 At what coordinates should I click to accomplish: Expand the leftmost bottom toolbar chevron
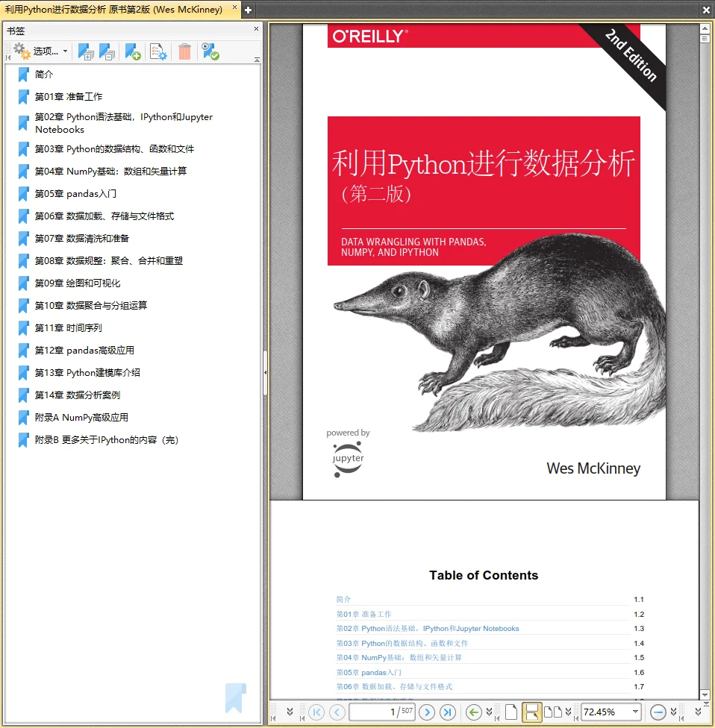tap(290, 712)
